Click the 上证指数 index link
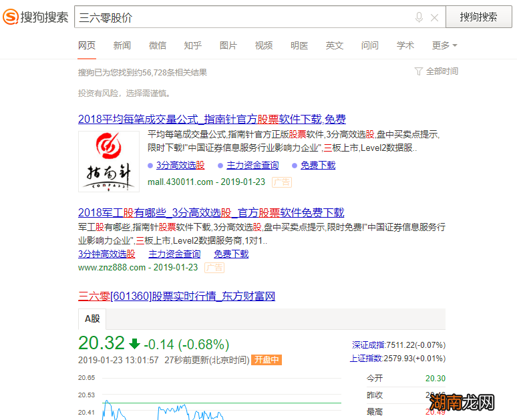Image resolution: width=517 pixels, height=420 pixels. [x=366, y=359]
